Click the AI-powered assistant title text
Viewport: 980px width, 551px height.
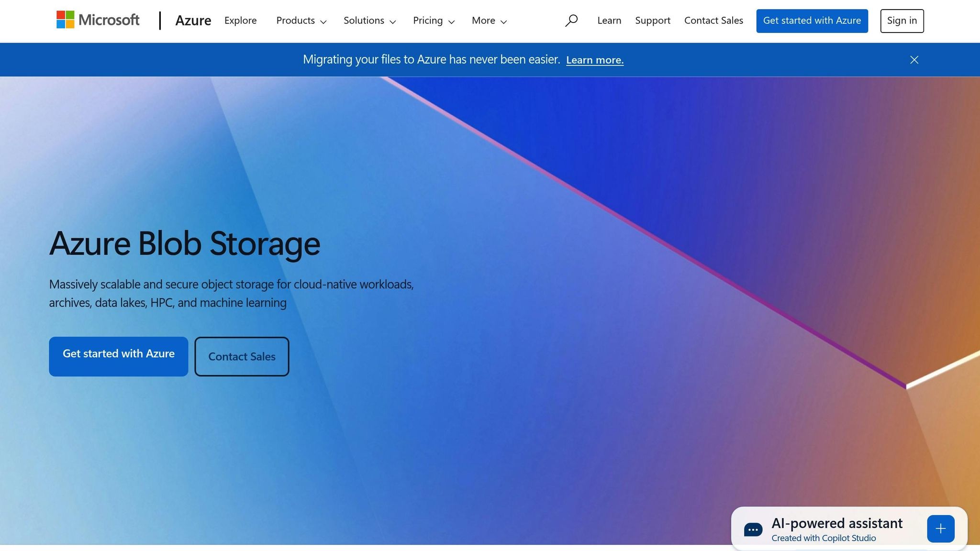point(837,523)
